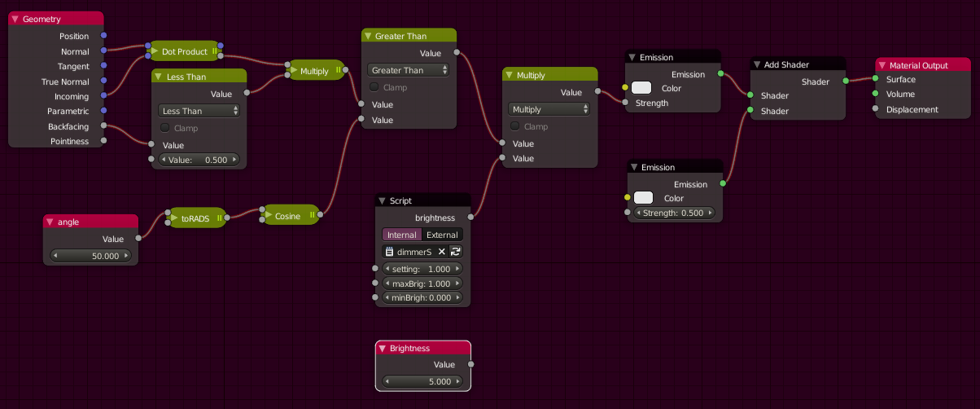Expand the collapsed Dot Product node
The width and height of the screenshot is (980, 409).
153,51
